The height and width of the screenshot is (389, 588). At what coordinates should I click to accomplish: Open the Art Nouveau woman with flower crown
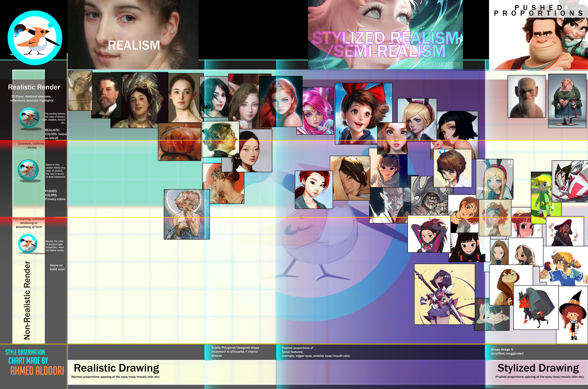click(x=187, y=214)
